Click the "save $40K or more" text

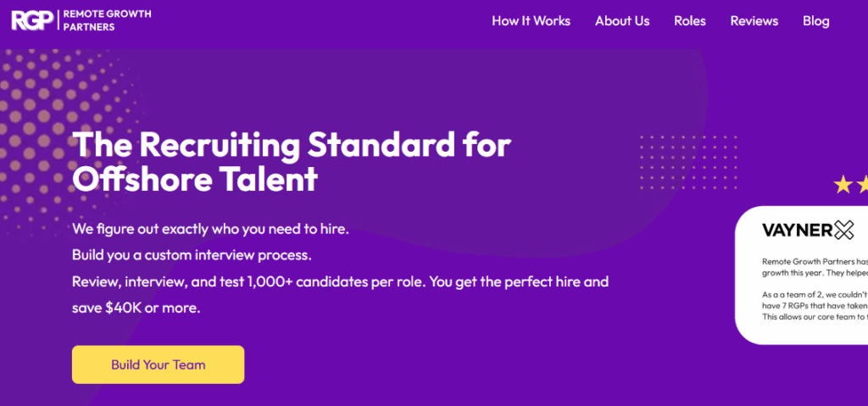pos(136,308)
